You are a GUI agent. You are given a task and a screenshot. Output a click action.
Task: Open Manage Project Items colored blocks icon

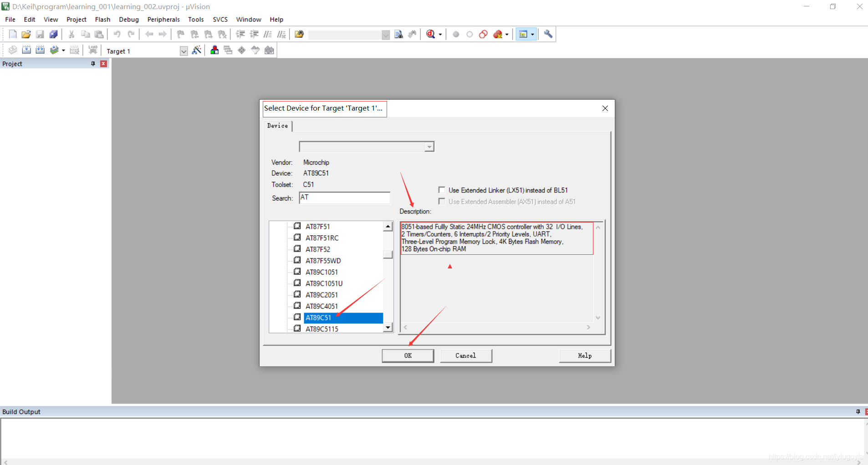[214, 50]
